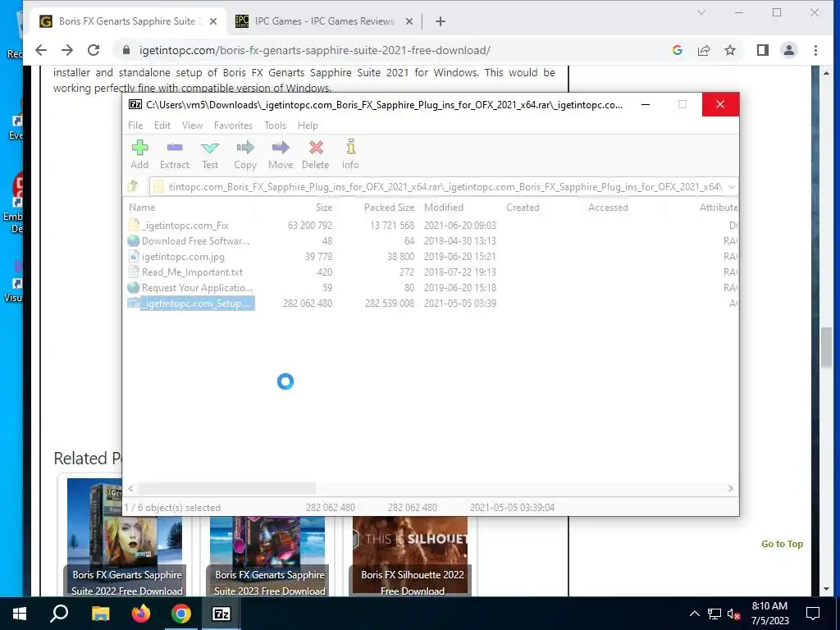Image resolution: width=840 pixels, height=630 pixels.
Task: Expand the 7-Zip address path dropdown
Action: point(731,187)
